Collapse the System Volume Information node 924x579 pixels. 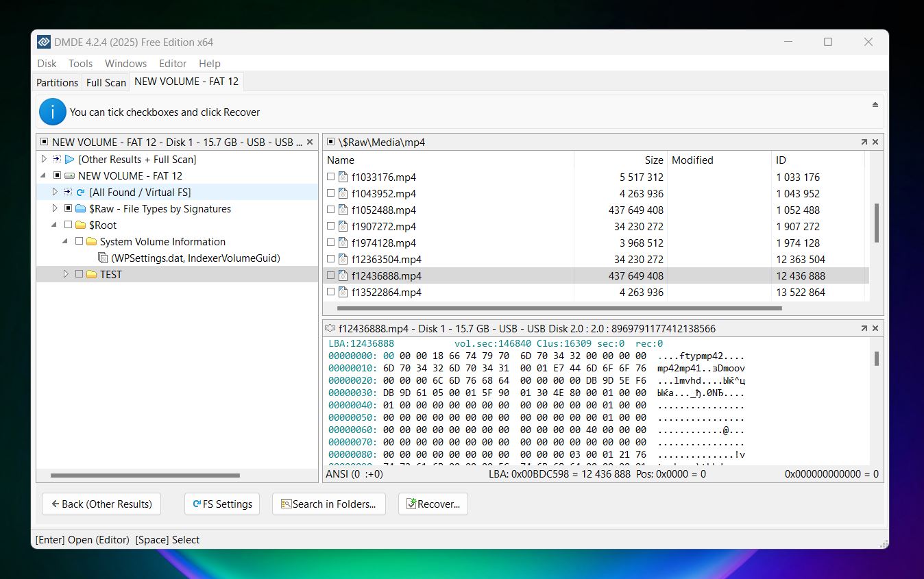coord(66,242)
